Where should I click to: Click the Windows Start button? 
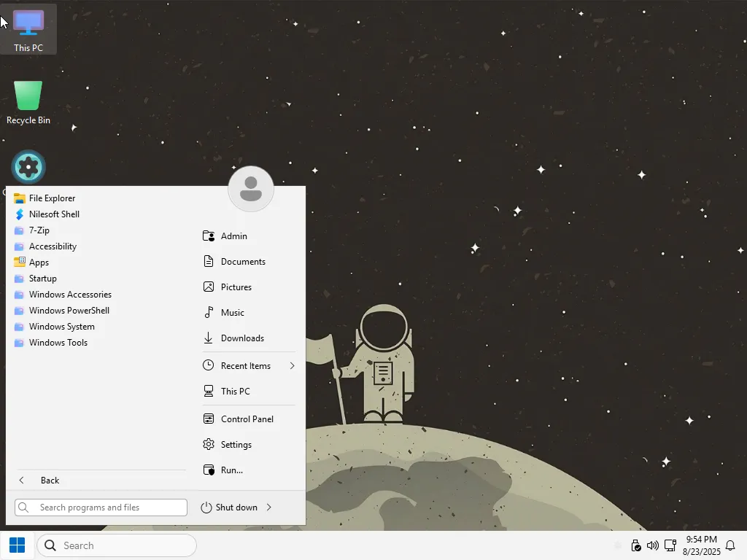[x=18, y=545]
